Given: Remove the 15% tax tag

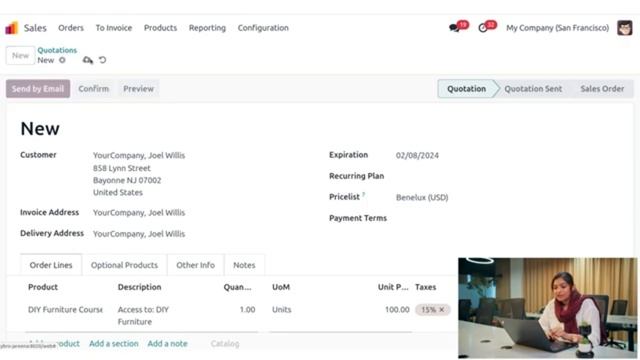Looking at the screenshot, I should [x=442, y=310].
